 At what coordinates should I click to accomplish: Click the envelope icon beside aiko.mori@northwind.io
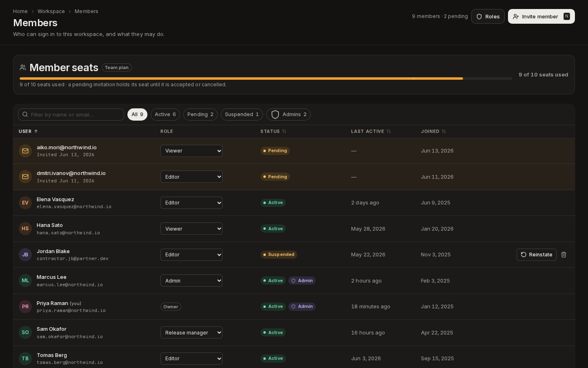(25, 151)
